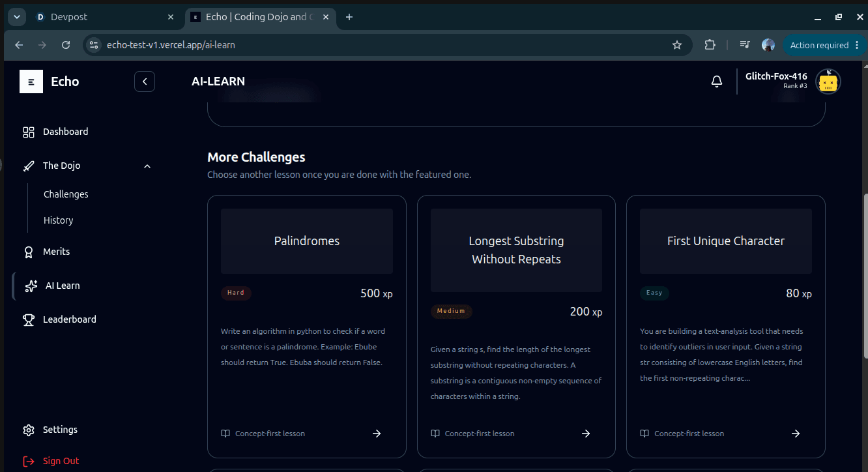The height and width of the screenshot is (472, 868).
Task: Click the Sign Out door icon
Action: tap(29, 462)
